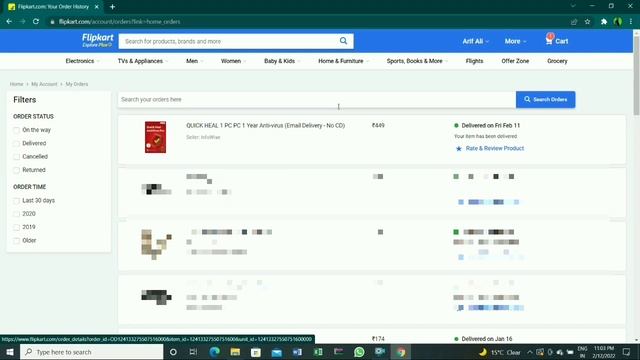The height and width of the screenshot is (360, 640).
Task: Expand the Electronics category menu
Action: click(82, 61)
